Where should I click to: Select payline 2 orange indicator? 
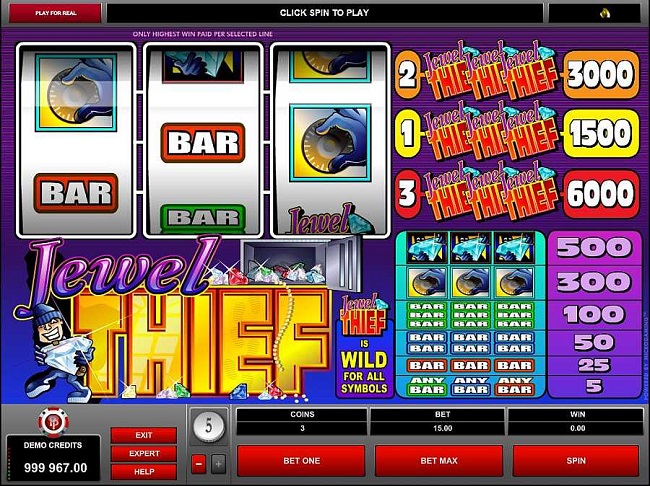[407, 75]
